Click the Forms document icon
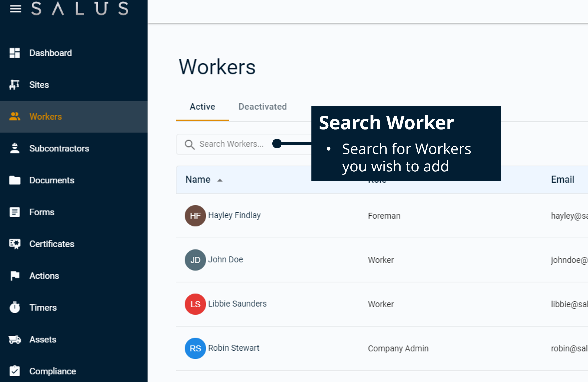588x382 pixels. click(x=14, y=212)
